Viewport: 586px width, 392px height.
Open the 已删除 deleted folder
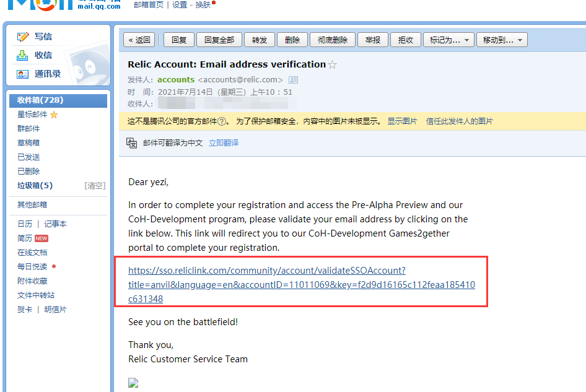pos(28,171)
